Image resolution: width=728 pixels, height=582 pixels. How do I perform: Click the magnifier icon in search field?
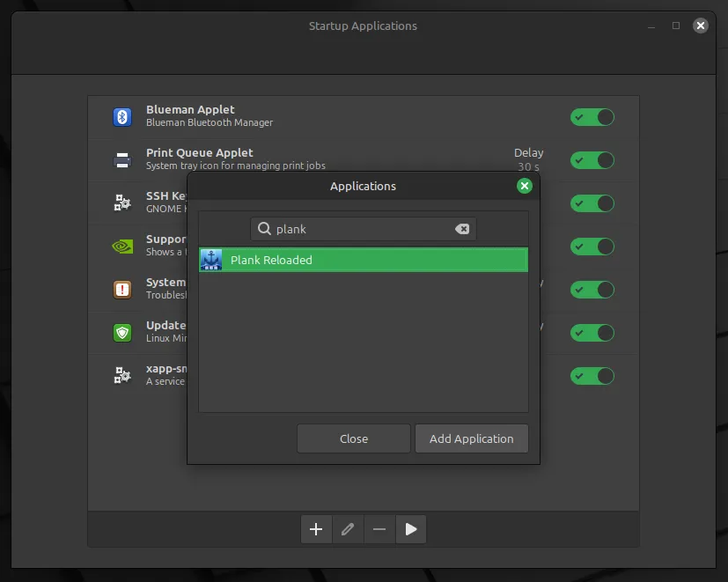(264, 229)
